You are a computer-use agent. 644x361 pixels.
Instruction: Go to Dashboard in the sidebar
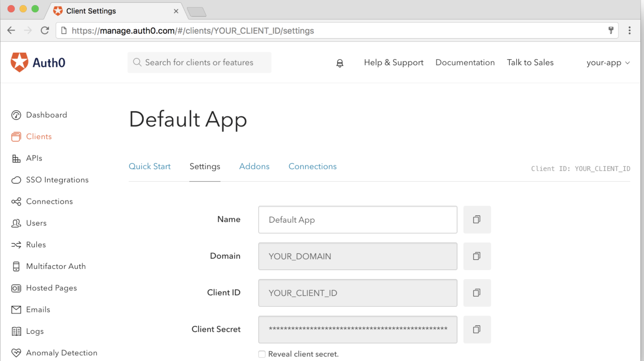47,115
